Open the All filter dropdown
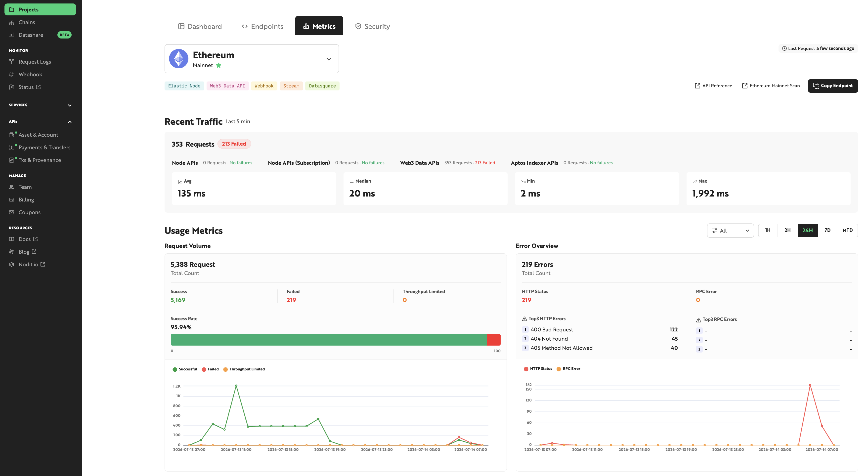The width and height of the screenshot is (868, 476). coord(730,230)
